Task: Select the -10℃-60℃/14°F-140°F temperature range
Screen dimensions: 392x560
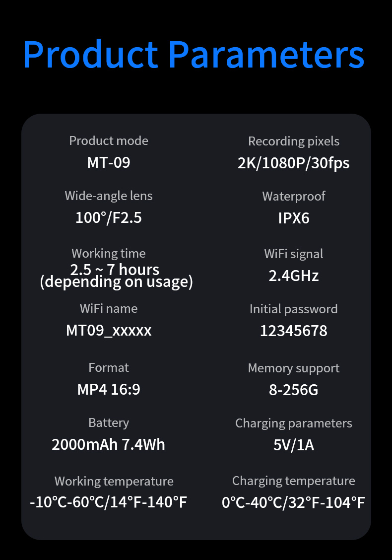Action: 109,502
